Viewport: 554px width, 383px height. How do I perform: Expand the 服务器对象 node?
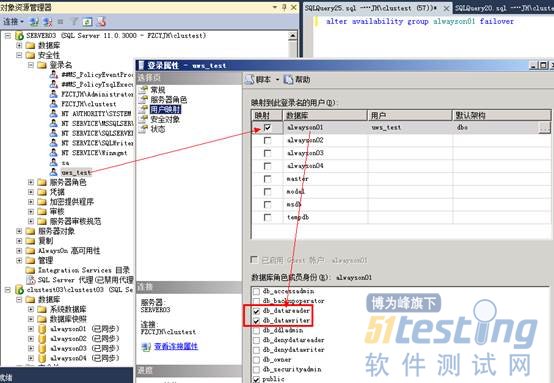click(19, 231)
